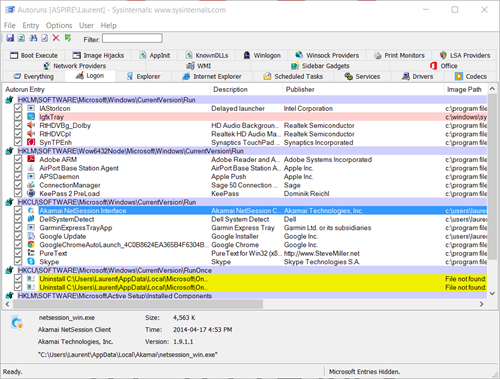
Task: Open the Entry menu
Action: click(31, 25)
